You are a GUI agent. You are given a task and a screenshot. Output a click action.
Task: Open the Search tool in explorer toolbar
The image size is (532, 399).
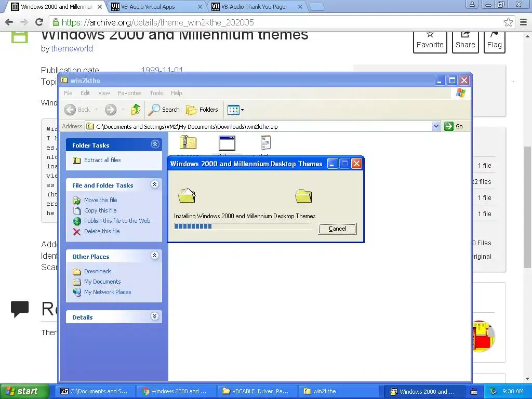165,110
